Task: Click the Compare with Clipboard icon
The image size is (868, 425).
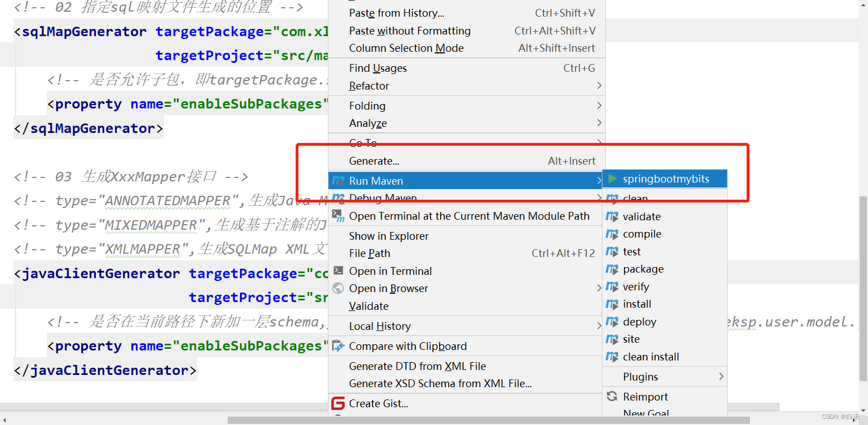Action: tap(339, 345)
